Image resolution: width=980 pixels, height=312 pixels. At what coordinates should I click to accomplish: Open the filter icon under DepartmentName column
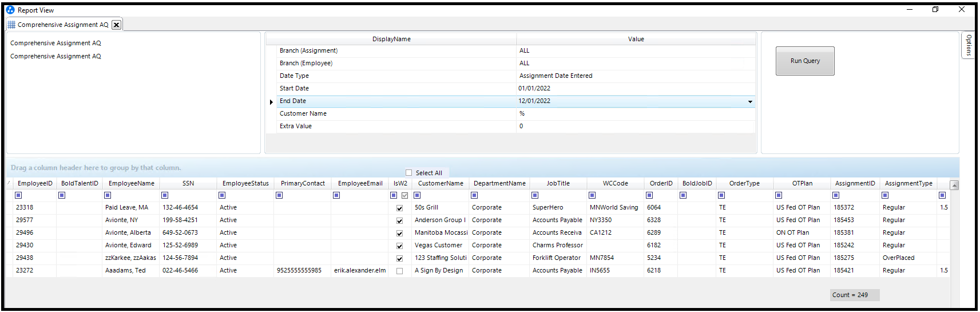pyautogui.click(x=474, y=195)
